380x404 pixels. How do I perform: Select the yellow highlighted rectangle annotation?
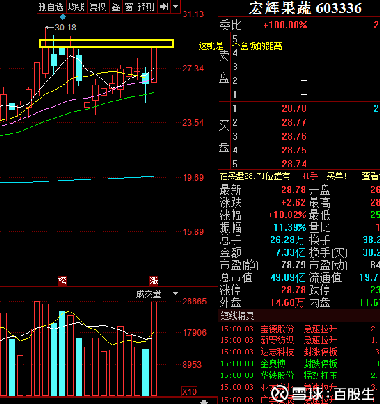click(x=106, y=44)
